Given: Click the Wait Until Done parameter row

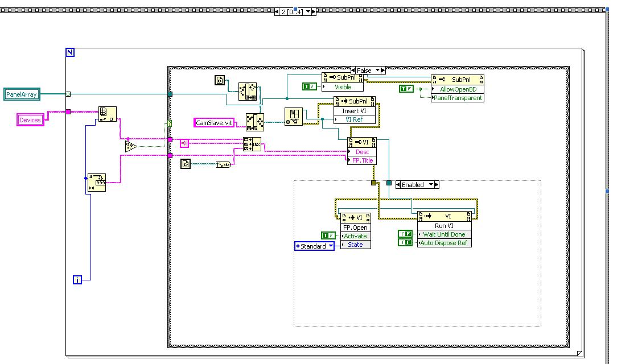Looking at the screenshot, I should (x=445, y=234).
